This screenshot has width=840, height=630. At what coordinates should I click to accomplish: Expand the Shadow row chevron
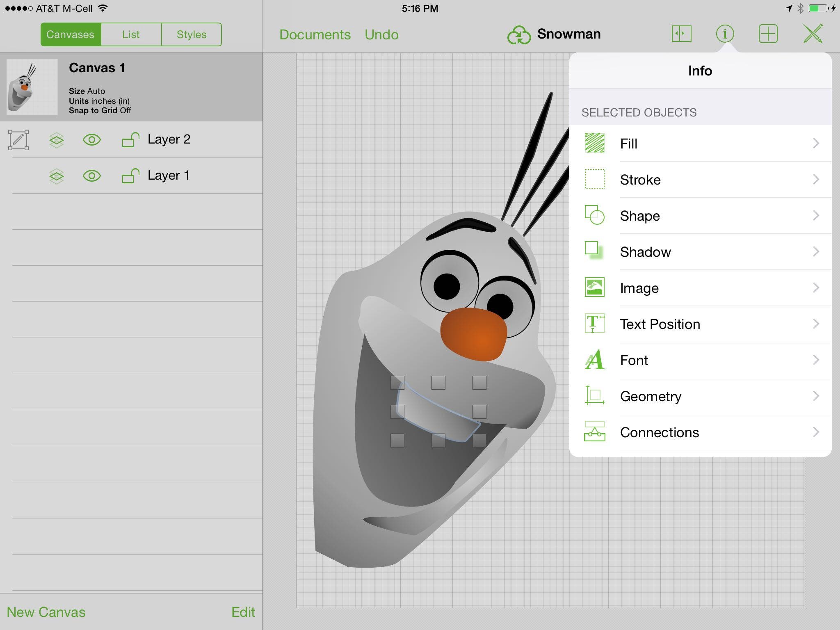(816, 251)
